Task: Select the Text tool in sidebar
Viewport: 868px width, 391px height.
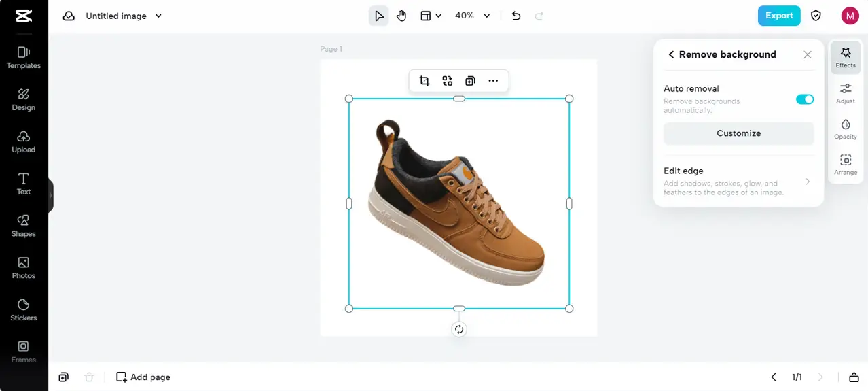Action: tap(24, 184)
